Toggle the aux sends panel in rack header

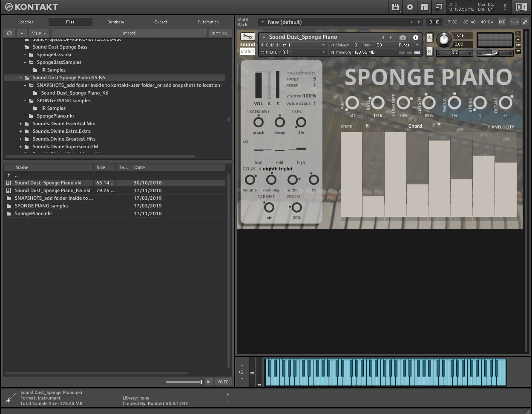point(514,22)
